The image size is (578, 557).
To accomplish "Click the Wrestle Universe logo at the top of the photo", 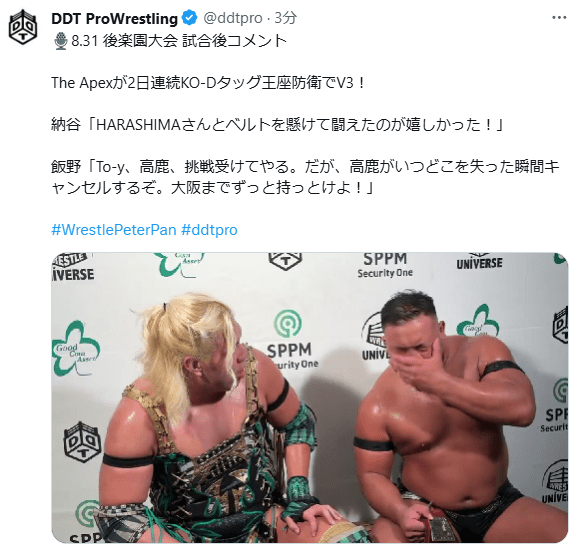I will 479,261.
